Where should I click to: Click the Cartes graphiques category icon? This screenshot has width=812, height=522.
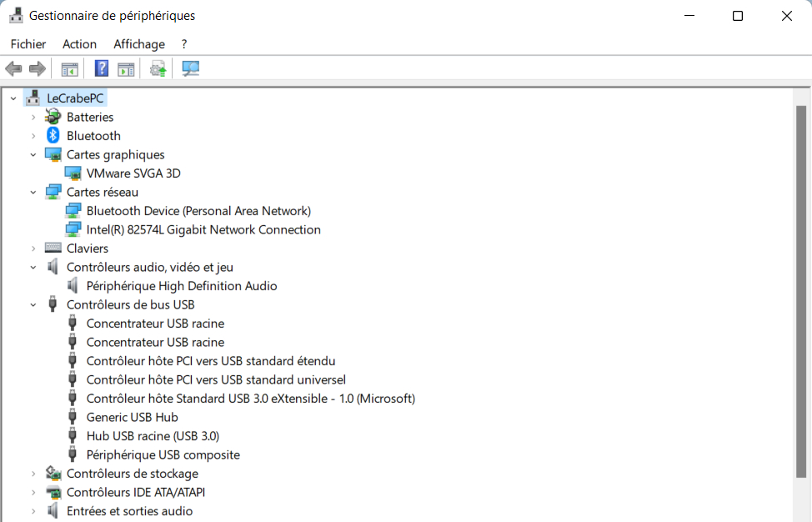pyautogui.click(x=53, y=154)
